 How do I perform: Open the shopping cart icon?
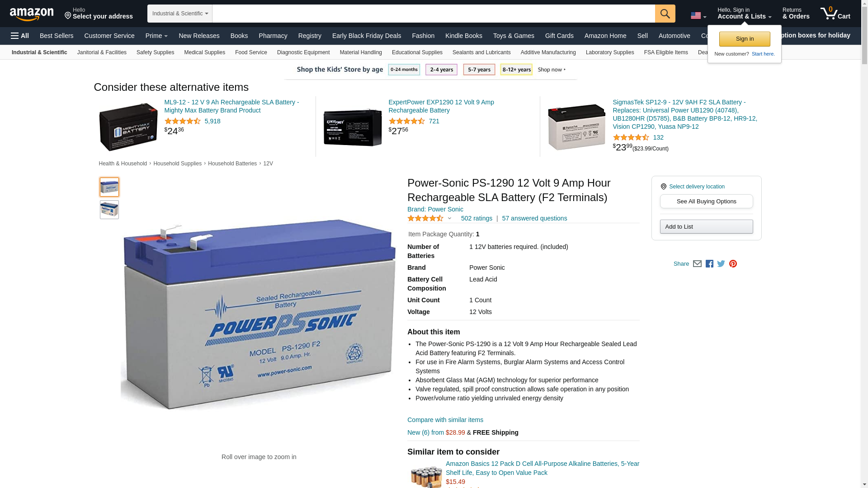835,14
